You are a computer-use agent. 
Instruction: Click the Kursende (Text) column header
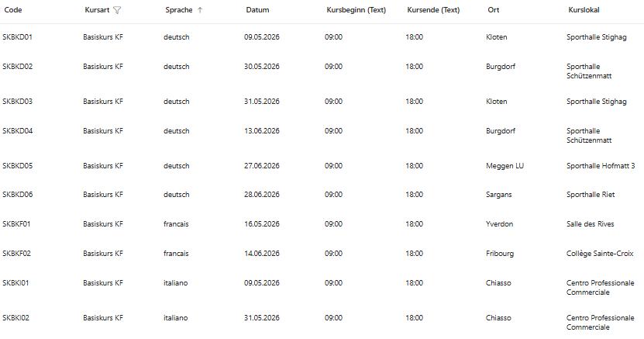(433, 10)
